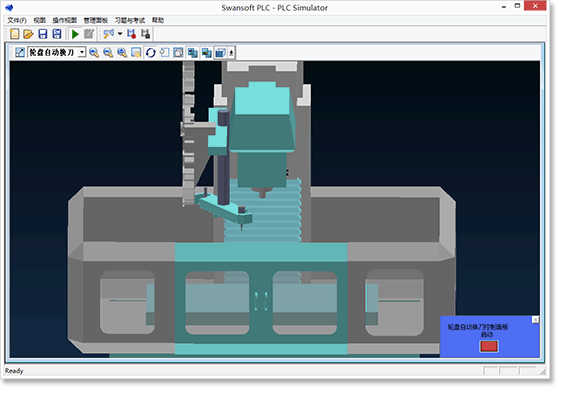Toggle the 3D box view button
Screen dimensions: 566x395
pos(220,53)
